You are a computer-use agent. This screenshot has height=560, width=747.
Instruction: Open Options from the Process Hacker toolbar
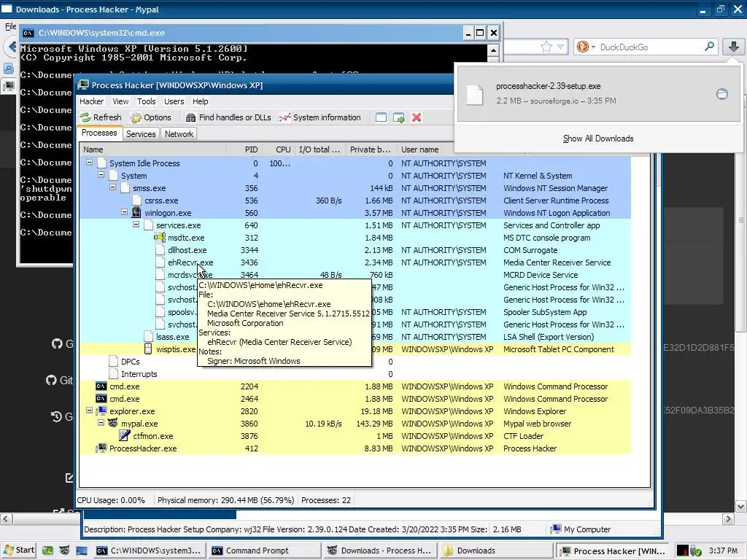(150, 117)
